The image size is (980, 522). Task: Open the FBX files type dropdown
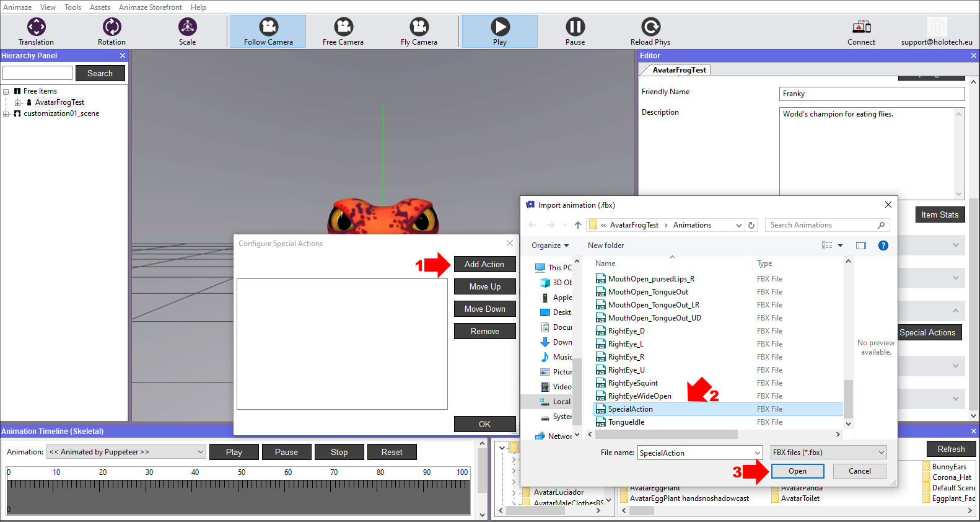[828, 453]
